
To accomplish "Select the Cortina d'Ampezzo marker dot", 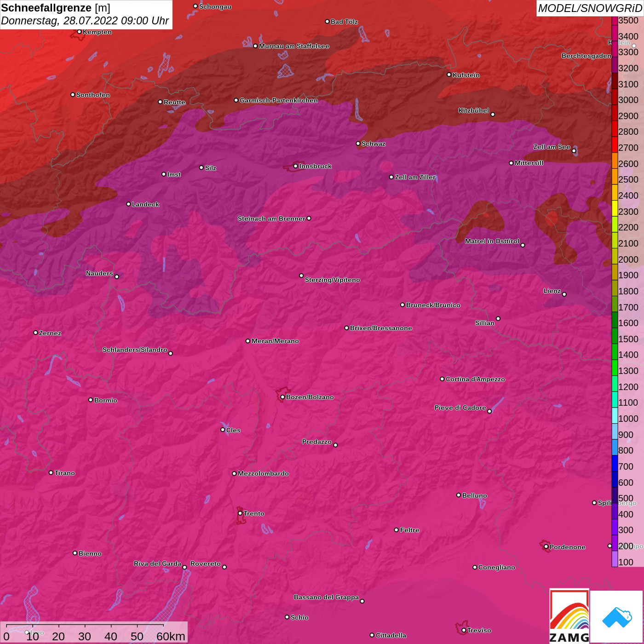I will pyautogui.click(x=442, y=379).
